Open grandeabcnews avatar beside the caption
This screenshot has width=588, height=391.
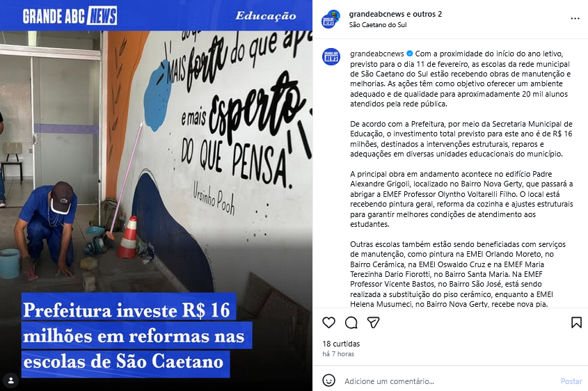[331, 56]
